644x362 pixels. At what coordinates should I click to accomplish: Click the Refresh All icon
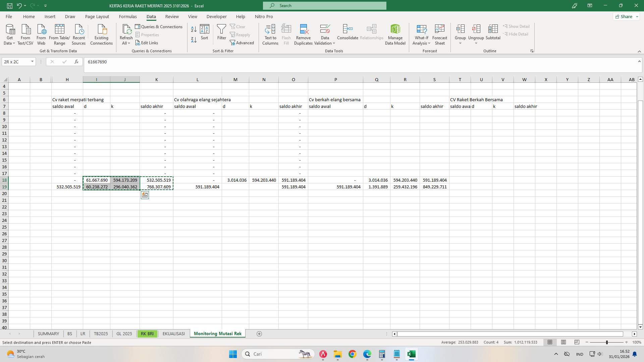tap(126, 34)
